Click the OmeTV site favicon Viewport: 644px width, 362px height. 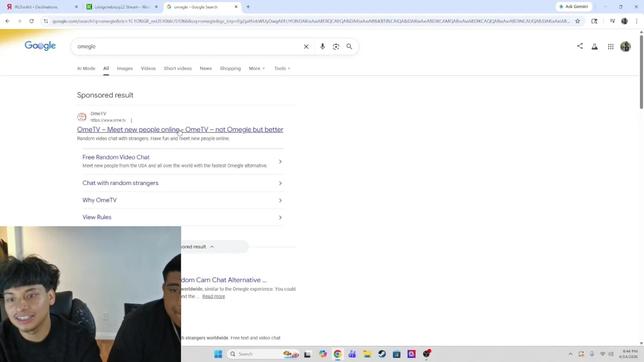click(x=82, y=117)
